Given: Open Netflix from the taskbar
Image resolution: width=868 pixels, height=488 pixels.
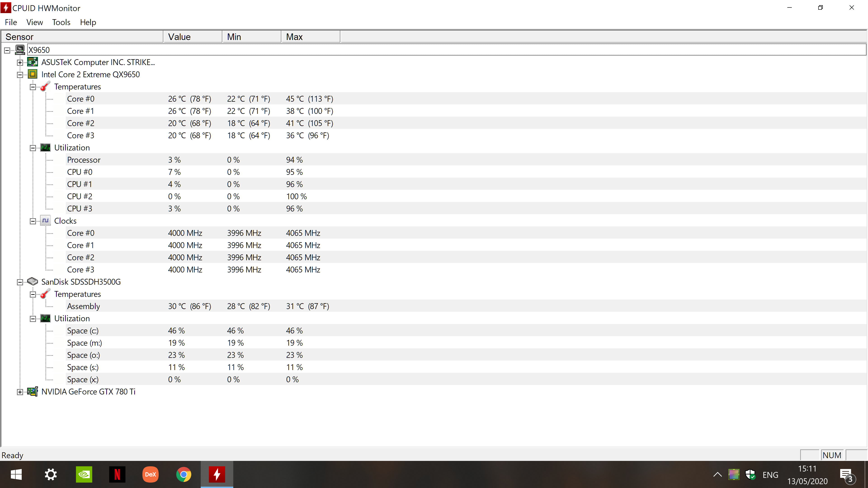Looking at the screenshot, I should point(117,474).
